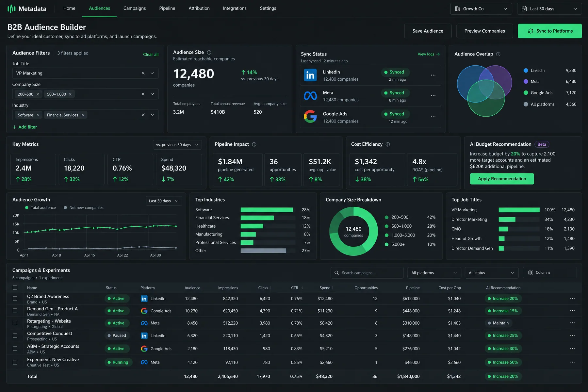Open the Google Ads sync row options menu
This screenshot has width=588, height=392.
(433, 117)
